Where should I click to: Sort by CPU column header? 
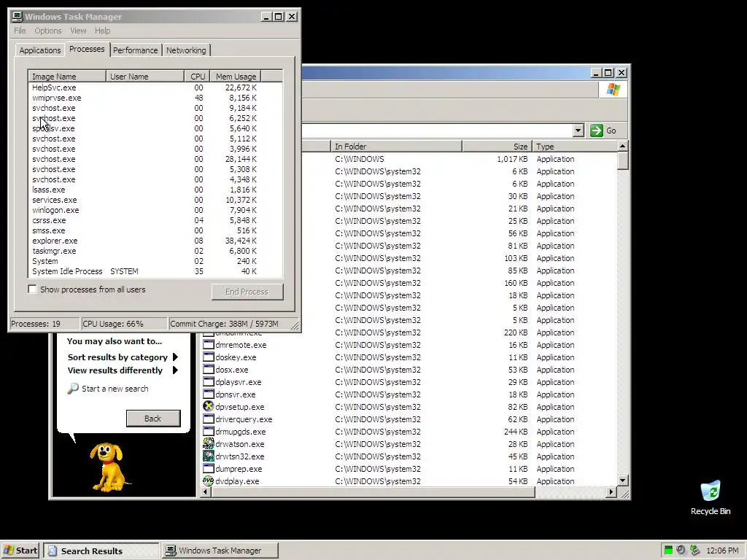pyautogui.click(x=197, y=76)
